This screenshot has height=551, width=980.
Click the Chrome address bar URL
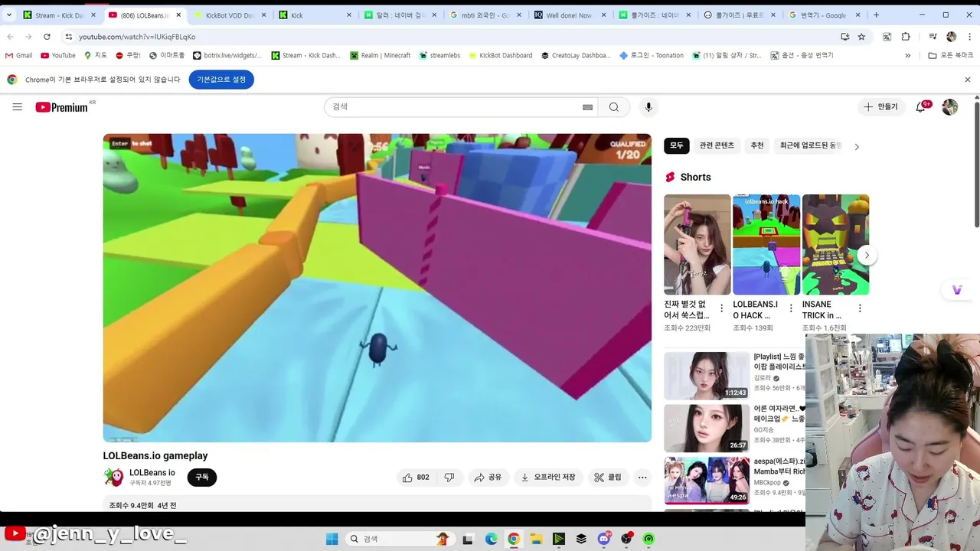pyautogui.click(x=137, y=37)
